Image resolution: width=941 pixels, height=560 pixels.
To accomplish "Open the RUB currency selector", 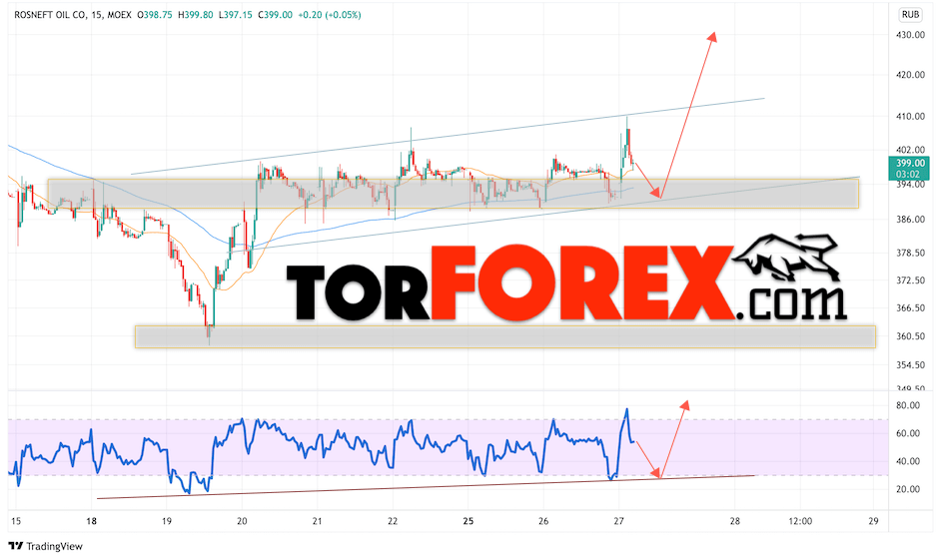I will pyautogui.click(x=910, y=14).
